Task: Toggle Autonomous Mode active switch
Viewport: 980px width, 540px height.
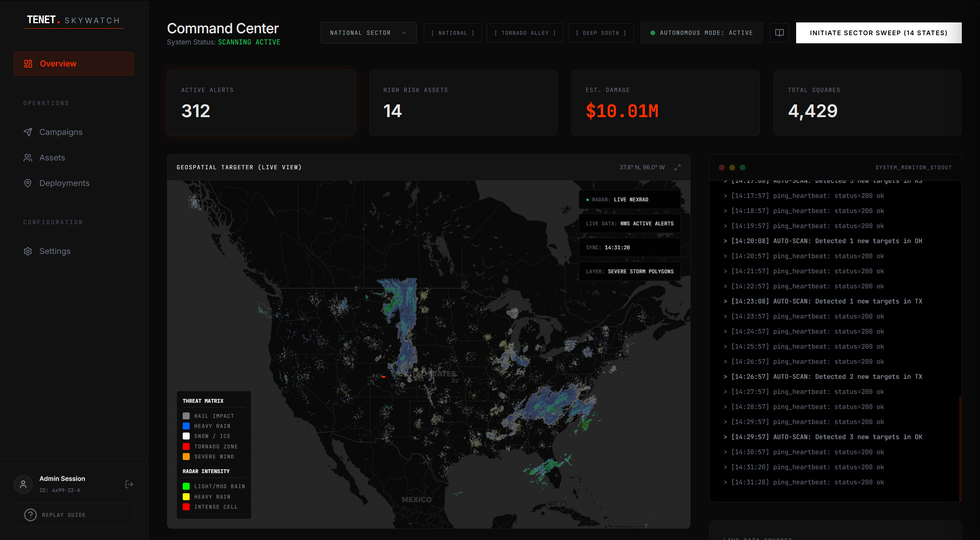Action: (x=701, y=33)
